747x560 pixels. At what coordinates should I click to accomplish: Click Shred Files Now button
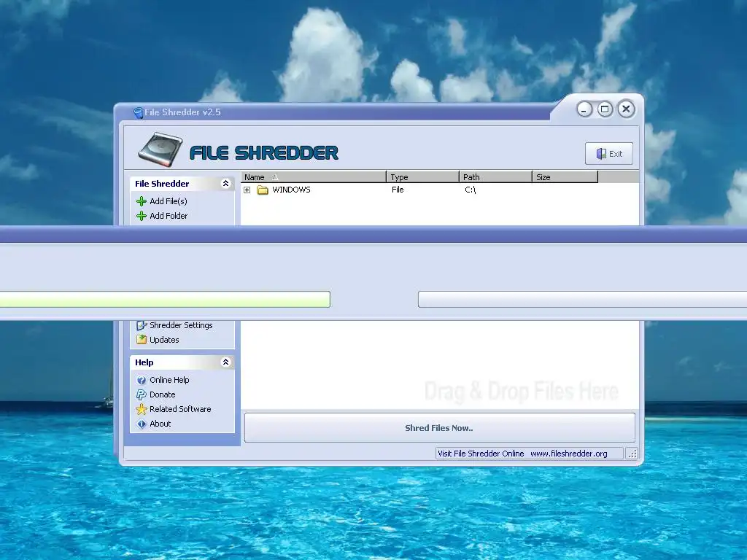tap(439, 427)
